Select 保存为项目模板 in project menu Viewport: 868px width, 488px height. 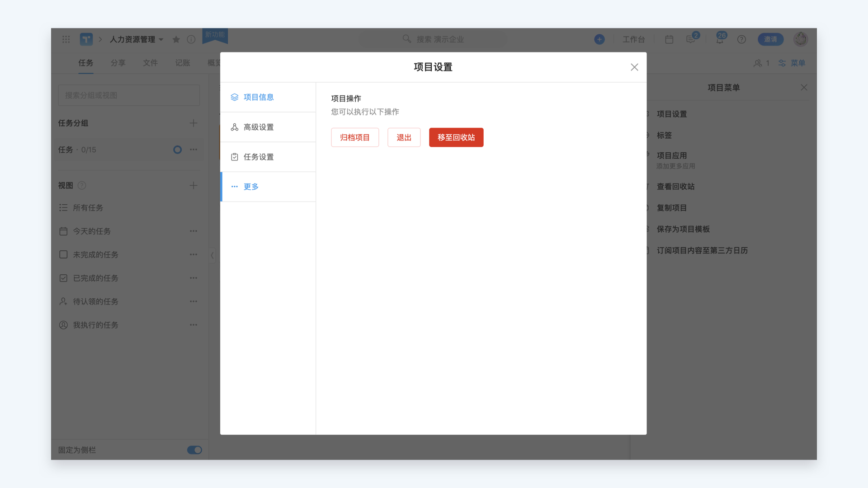pos(683,229)
